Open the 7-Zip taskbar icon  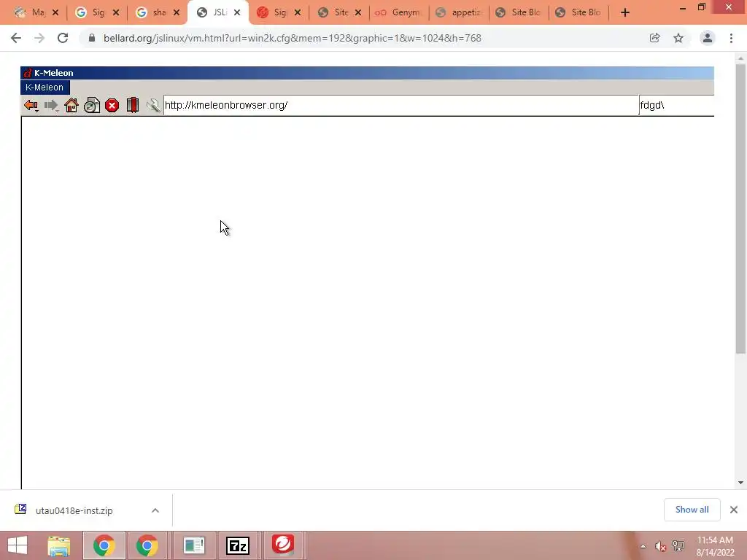click(238, 545)
